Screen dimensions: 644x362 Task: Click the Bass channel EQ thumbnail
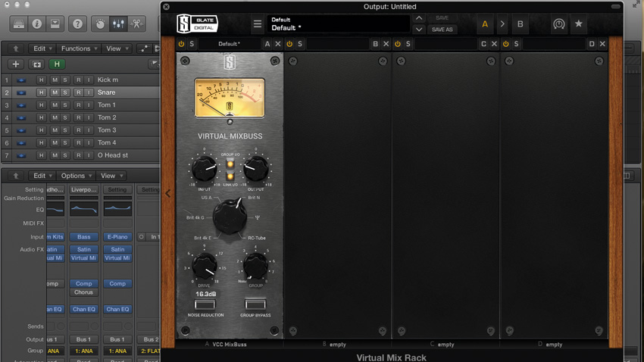click(x=84, y=209)
